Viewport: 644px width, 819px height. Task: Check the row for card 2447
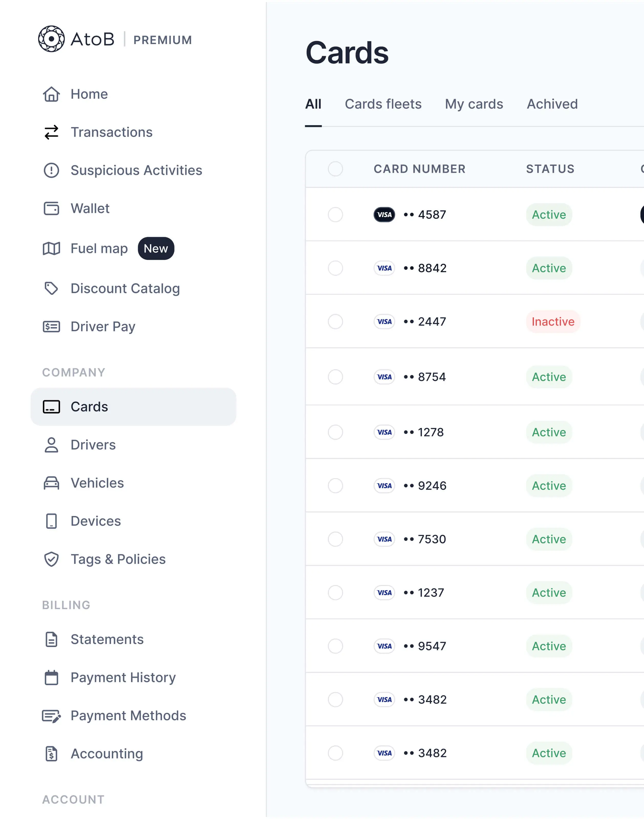tap(335, 322)
